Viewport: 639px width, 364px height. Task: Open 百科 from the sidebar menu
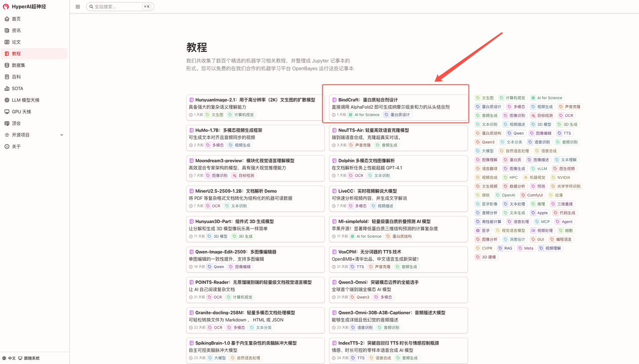16,77
